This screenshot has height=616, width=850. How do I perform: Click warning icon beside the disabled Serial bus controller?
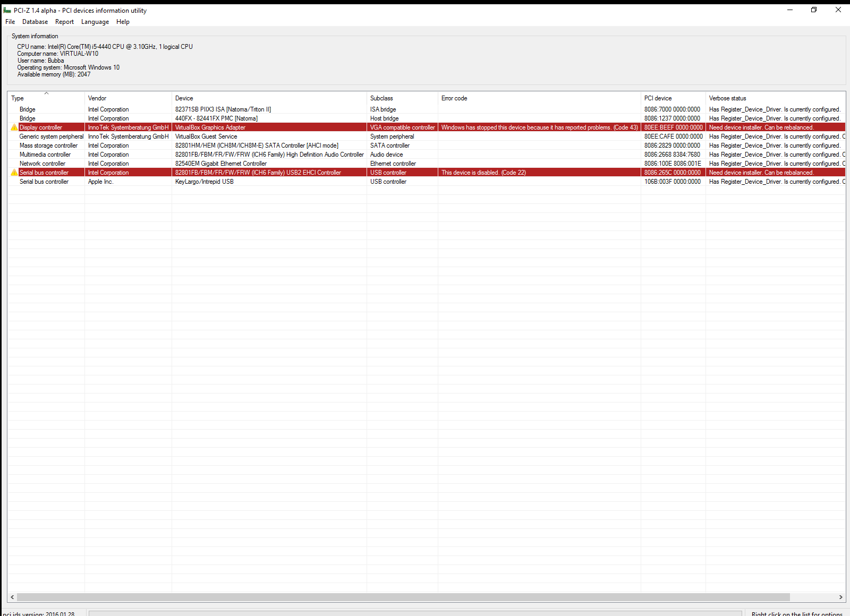[x=14, y=173]
